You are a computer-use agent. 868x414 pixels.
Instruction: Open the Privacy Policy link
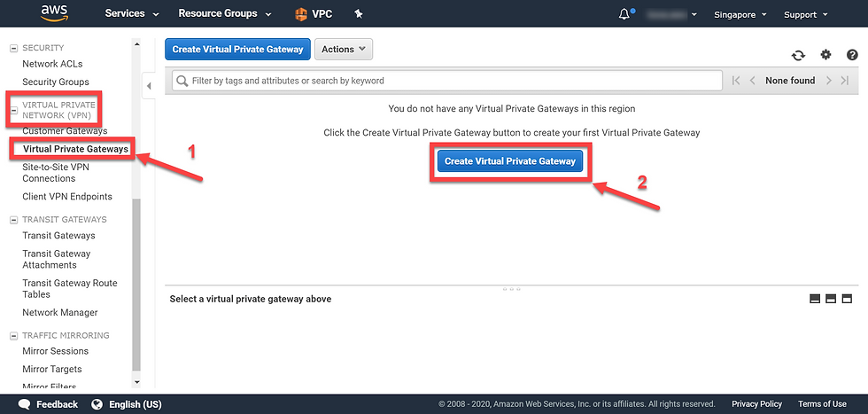[x=756, y=404]
